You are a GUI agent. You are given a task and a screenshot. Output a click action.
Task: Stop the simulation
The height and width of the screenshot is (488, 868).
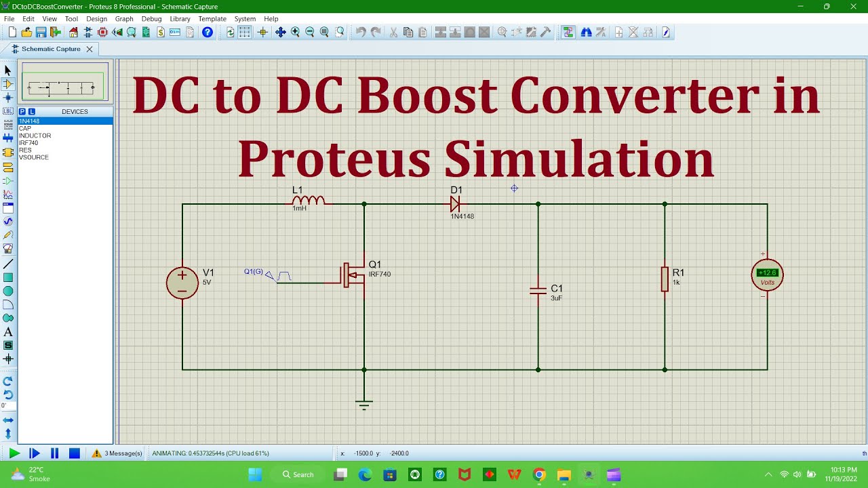tap(75, 453)
